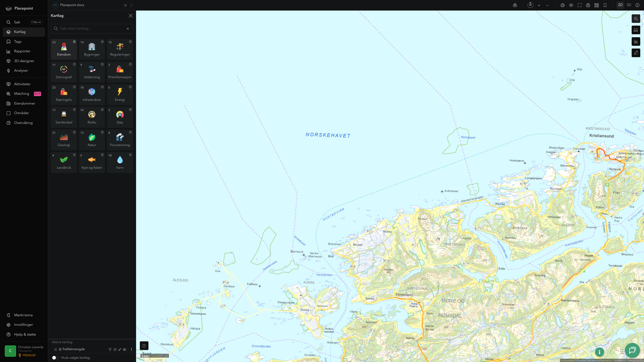Click the Søk etter kartlag search field
This screenshot has height=362, width=644.
pos(92,29)
